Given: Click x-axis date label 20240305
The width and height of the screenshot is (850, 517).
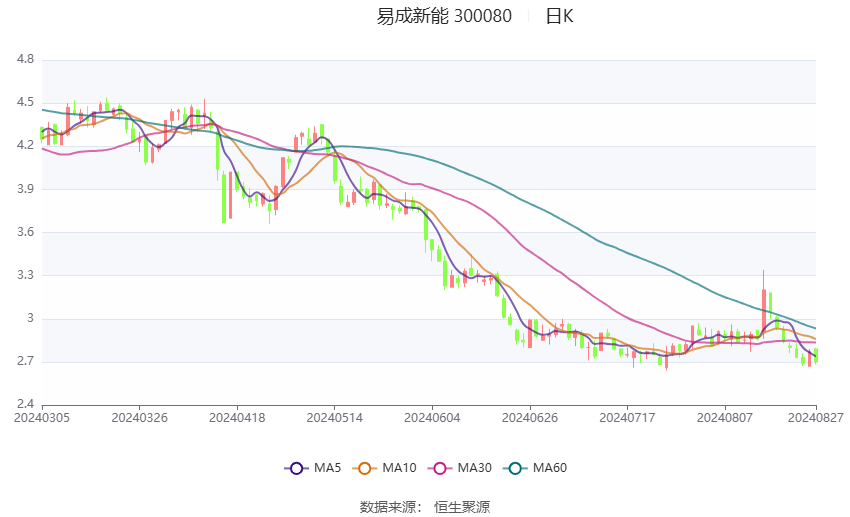Looking at the screenshot, I should pyautogui.click(x=42, y=418).
